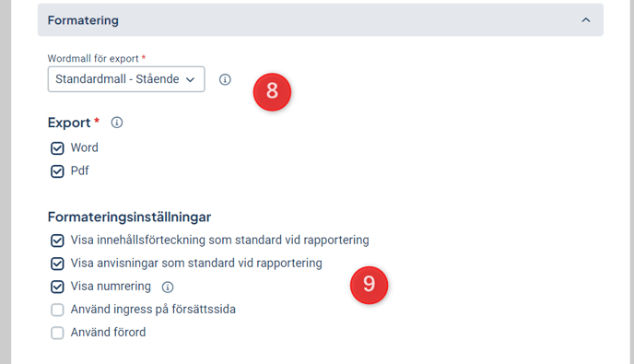Click the Formatering title text

click(83, 20)
